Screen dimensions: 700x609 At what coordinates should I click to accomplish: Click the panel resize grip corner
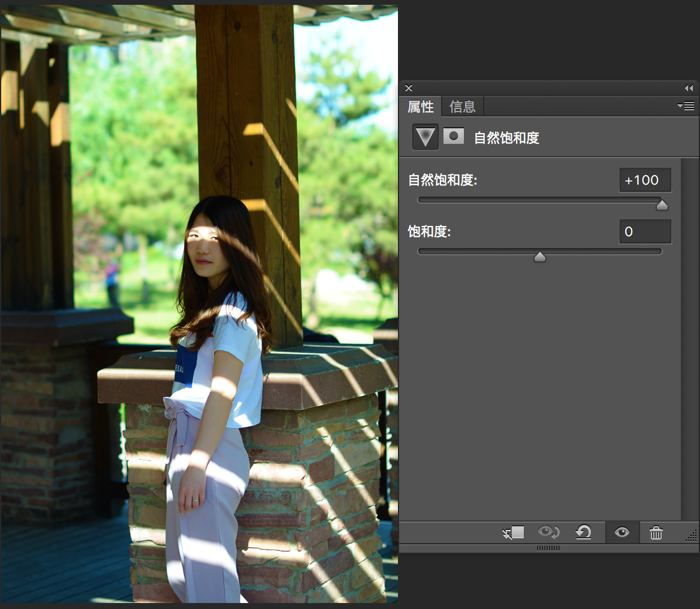pos(692,536)
